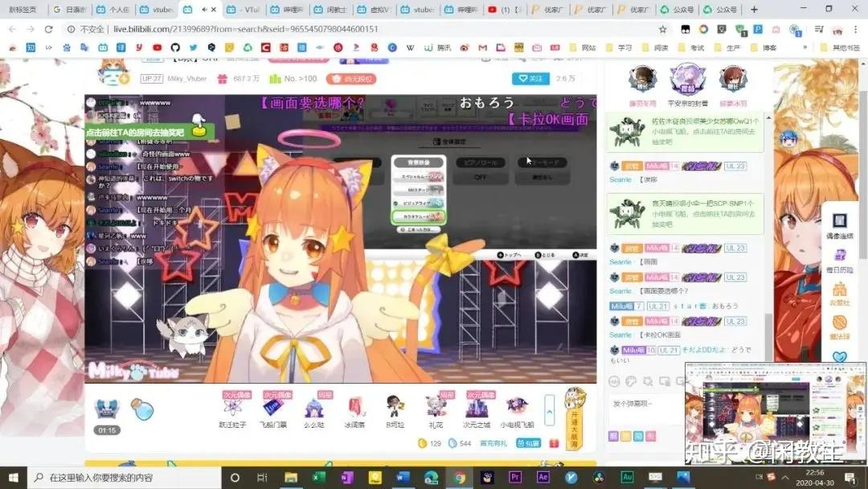
Task: Select the 么么哒 gift icon
Action: pyautogui.click(x=314, y=408)
